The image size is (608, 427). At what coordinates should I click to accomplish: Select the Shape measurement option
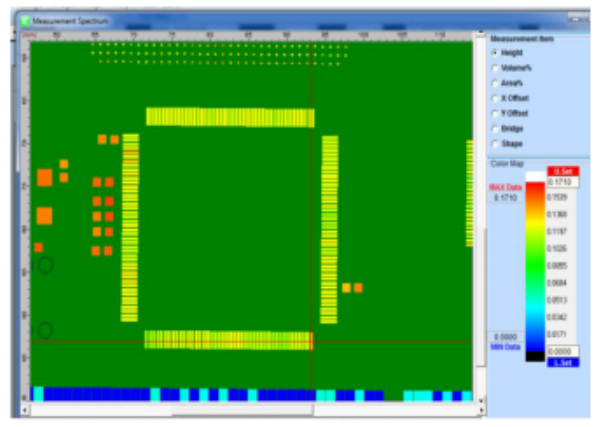[495, 143]
